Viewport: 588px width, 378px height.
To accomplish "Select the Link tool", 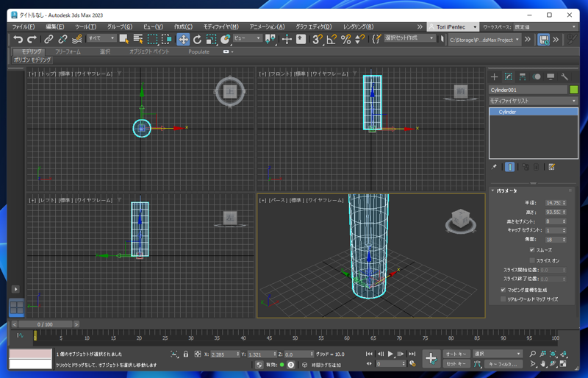I will click(x=49, y=39).
